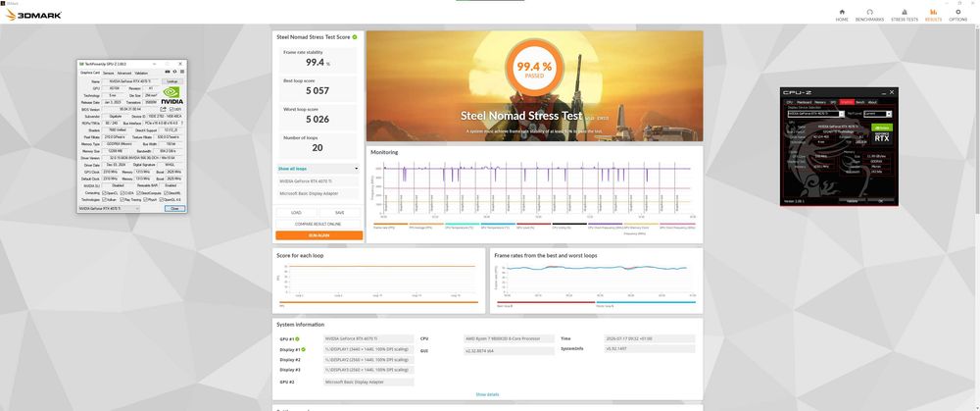Open the Show details link

(x=487, y=394)
